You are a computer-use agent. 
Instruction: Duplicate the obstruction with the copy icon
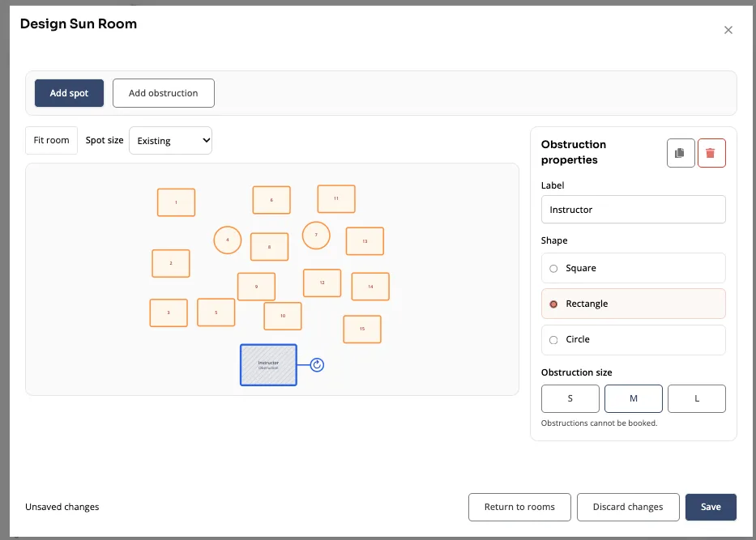(681, 153)
